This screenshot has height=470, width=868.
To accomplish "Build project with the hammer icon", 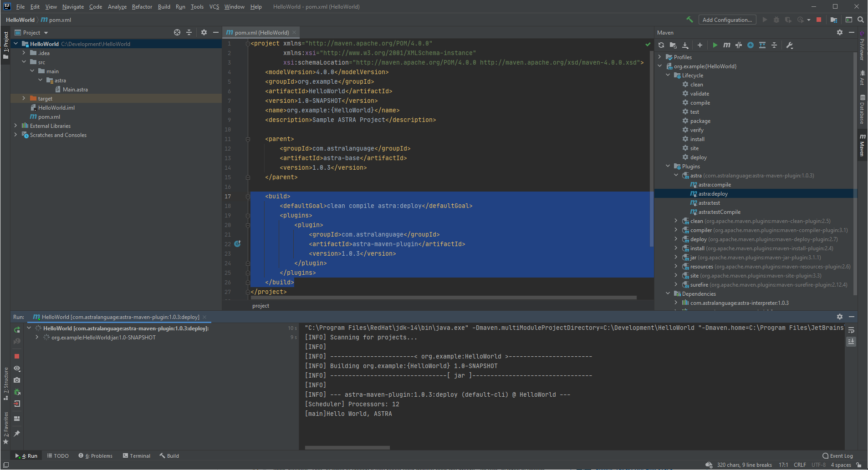I will pyautogui.click(x=689, y=20).
